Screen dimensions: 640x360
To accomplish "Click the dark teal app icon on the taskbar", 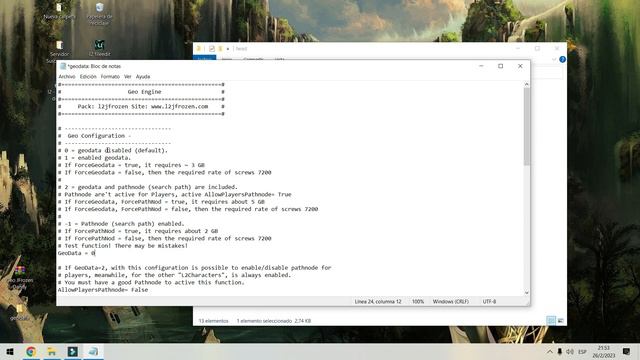I will click(72, 351).
